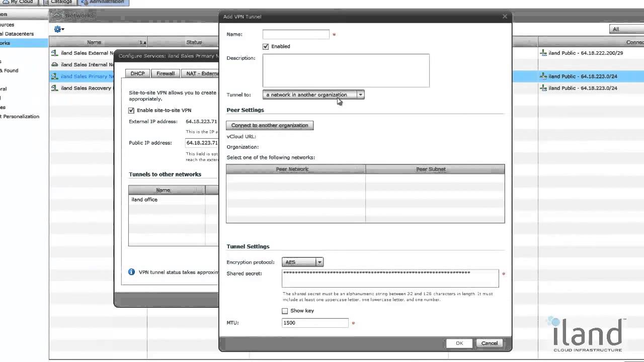Click the iland Sales External network icon
This screenshot has height=362, width=644.
point(54,53)
